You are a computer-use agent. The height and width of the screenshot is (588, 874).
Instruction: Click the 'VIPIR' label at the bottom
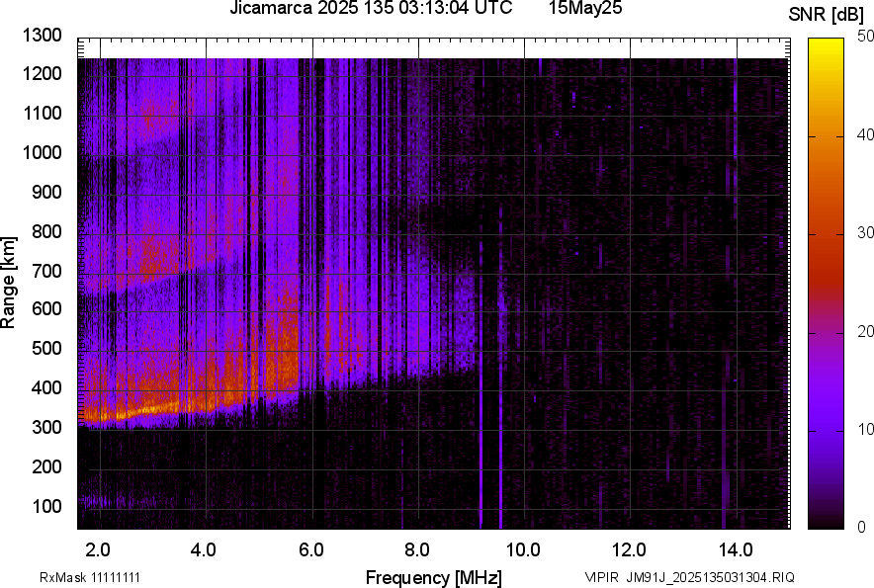[x=600, y=577]
